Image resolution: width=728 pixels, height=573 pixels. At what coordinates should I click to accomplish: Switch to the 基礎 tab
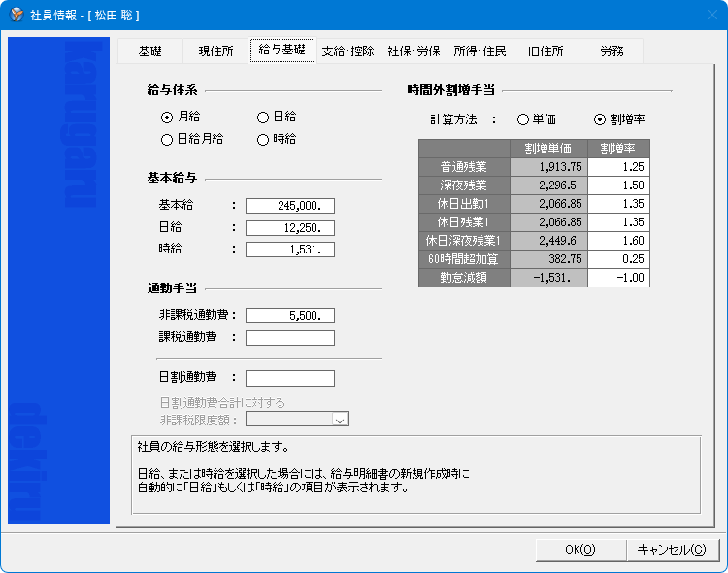[150, 51]
